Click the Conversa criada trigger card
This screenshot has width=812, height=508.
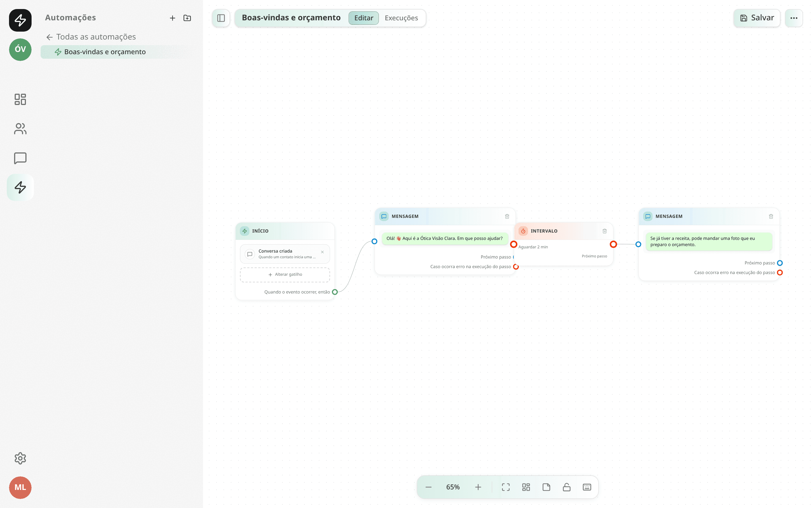point(285,254)
